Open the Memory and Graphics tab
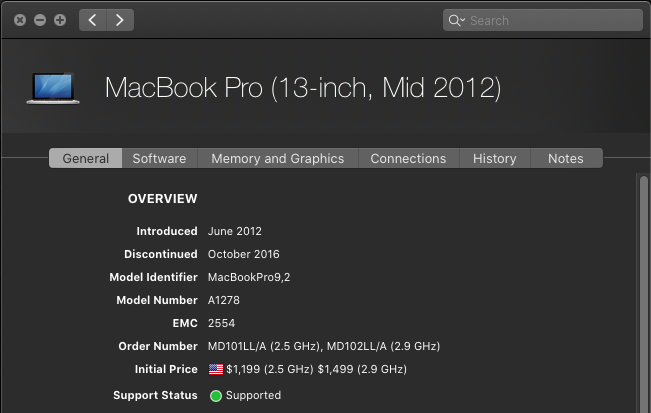This screenshot has height=413, width=651. tap(277, 158)
